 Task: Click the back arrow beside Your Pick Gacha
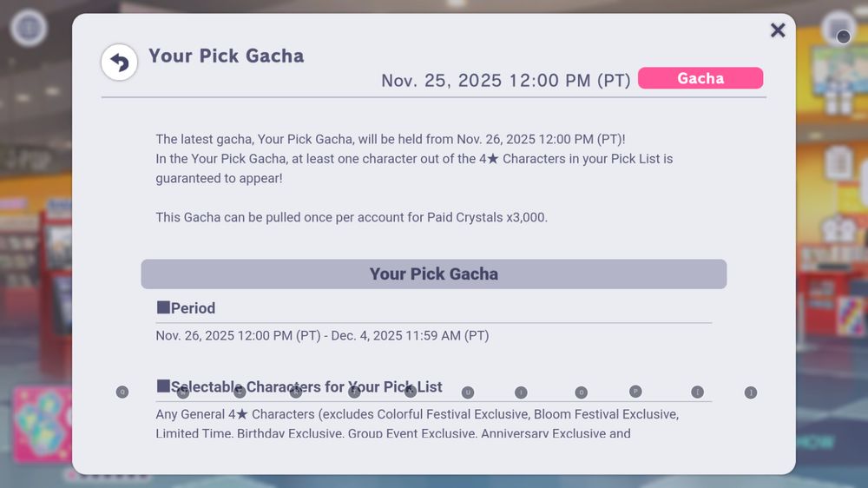[120, 63]
